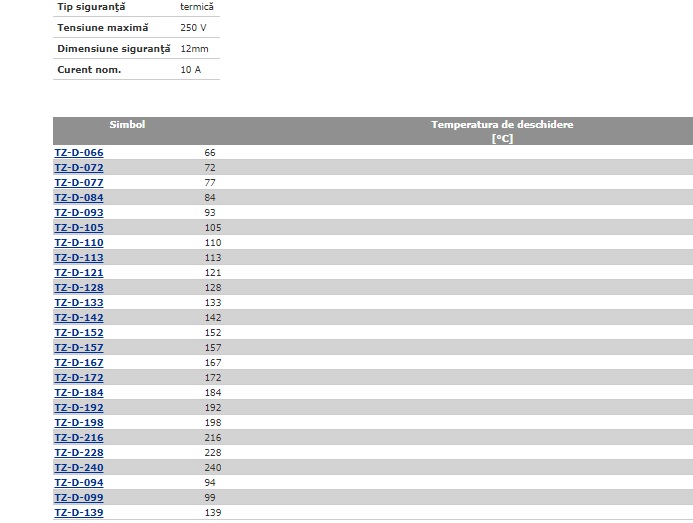
Task: Click the TZ-D-105 link
Action: [79, 228]
